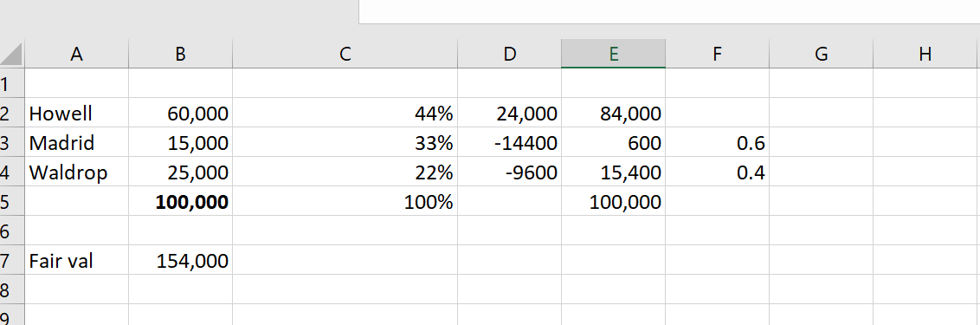Select row 5 header

[x=12, y=201]
